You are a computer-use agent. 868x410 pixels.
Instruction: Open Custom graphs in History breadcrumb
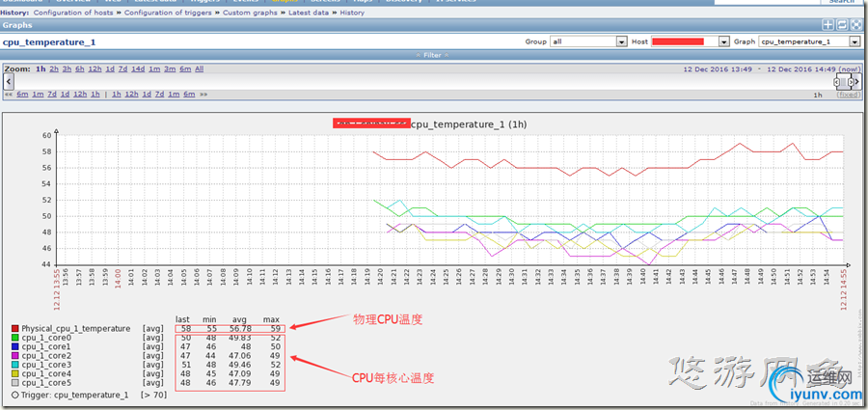pyautogui.click(x=250, y=13)
